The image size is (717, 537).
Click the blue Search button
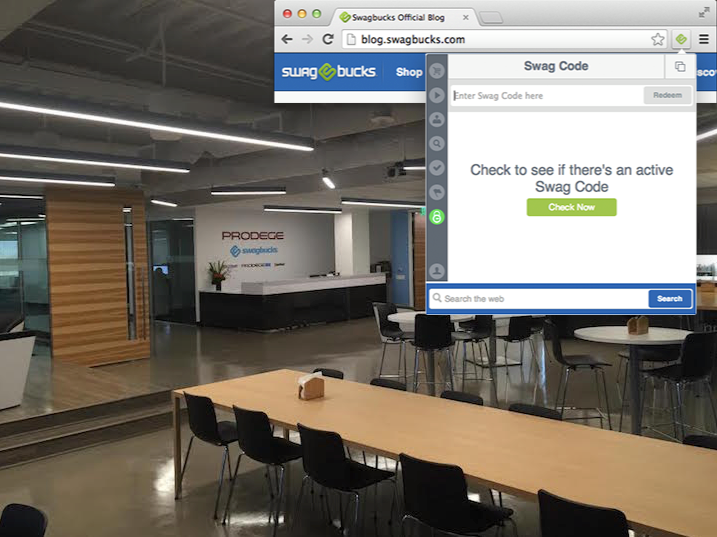pos(669,299)
